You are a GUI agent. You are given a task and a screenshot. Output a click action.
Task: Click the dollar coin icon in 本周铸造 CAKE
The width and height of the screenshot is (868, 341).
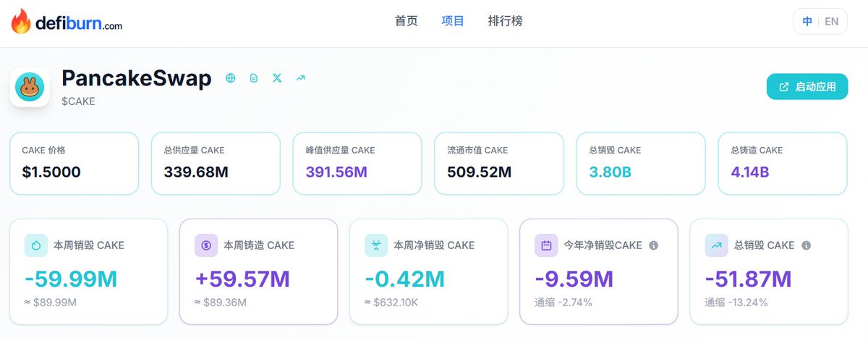206,245
